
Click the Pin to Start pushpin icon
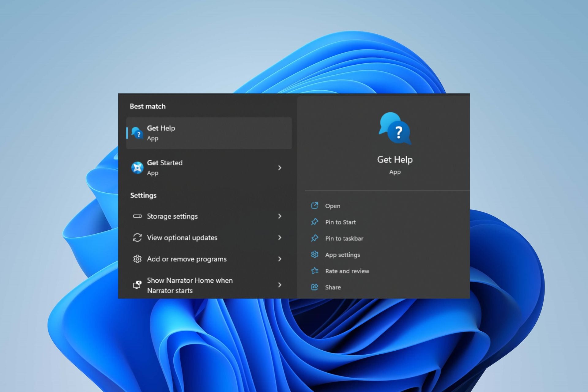[x=315, y=222]
